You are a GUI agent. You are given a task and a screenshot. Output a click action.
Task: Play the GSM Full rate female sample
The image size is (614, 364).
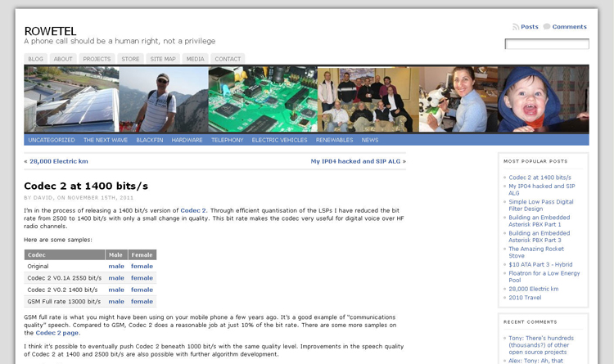pos(142,302)
